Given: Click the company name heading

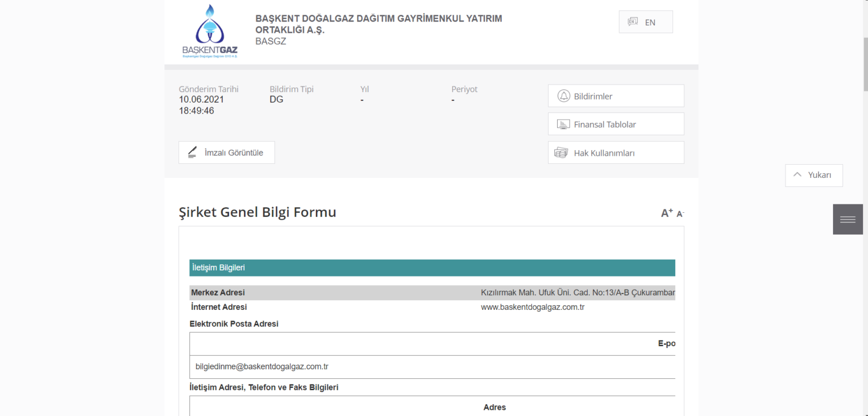Looking at the screenshot, I should point(379,24).
